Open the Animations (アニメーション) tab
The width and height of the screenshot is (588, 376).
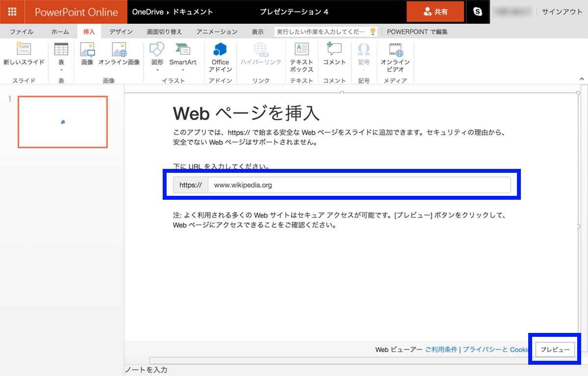(217, 32)
